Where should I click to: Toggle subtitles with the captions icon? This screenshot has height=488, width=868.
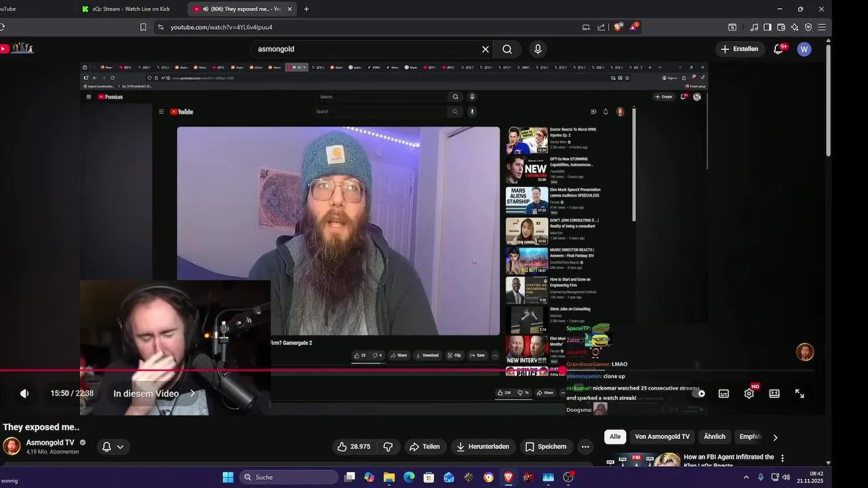click(724, 393)
